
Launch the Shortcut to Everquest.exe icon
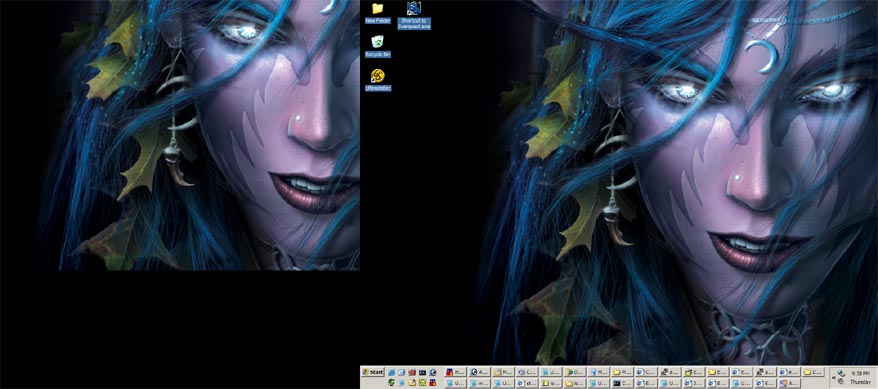click(x=414, y=15)
